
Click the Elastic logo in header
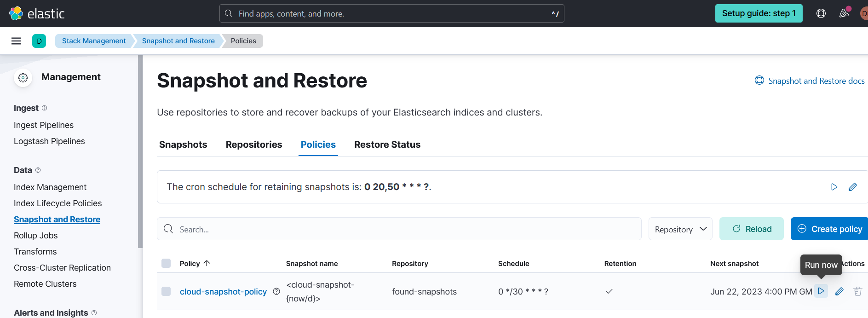click(x=37, y=14)
